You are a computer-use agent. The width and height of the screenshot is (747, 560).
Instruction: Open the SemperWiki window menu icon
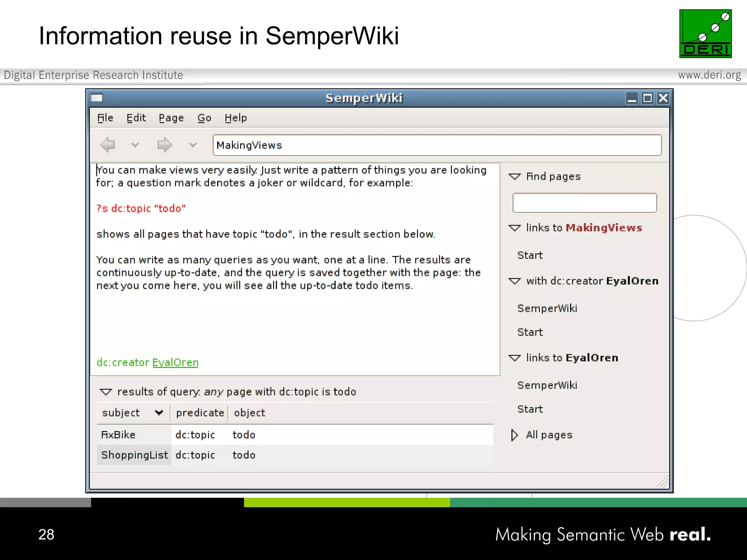click(x=97, y=98)
